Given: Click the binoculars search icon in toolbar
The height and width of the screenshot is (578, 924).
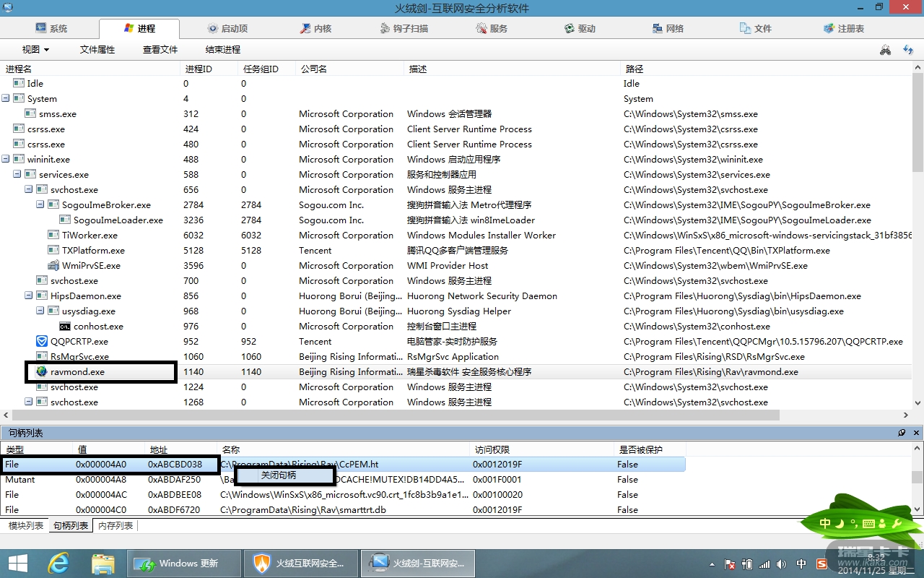Looking at the screenshot, I should coord(885,50).
